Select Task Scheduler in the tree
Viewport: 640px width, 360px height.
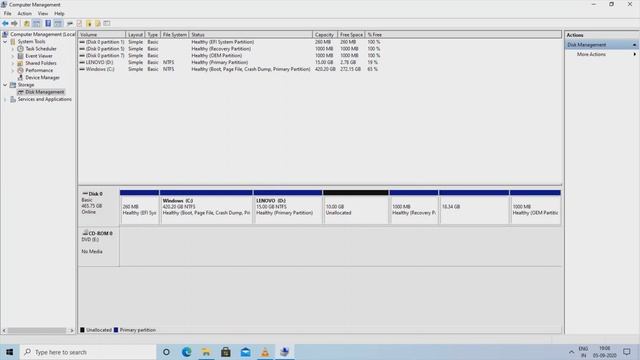coord(41,49)
